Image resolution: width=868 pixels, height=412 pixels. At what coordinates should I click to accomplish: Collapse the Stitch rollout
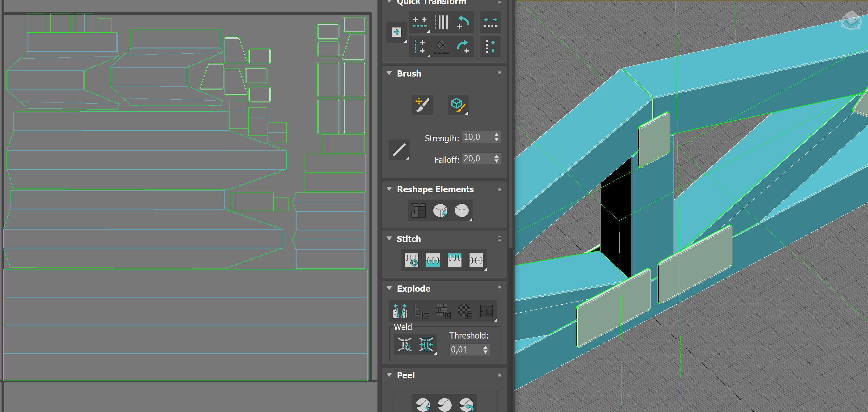[x=389, y=239]
